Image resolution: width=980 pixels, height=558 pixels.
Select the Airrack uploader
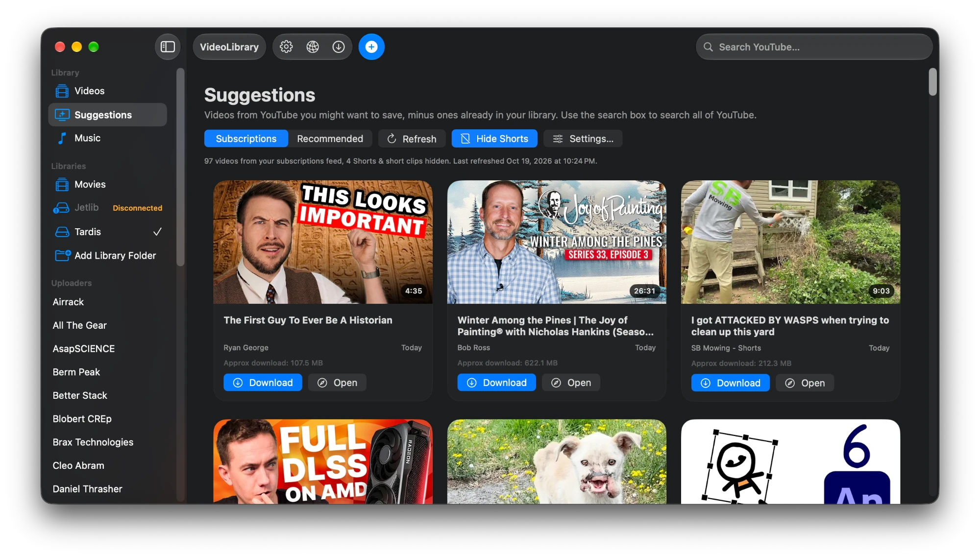(68, 302)
